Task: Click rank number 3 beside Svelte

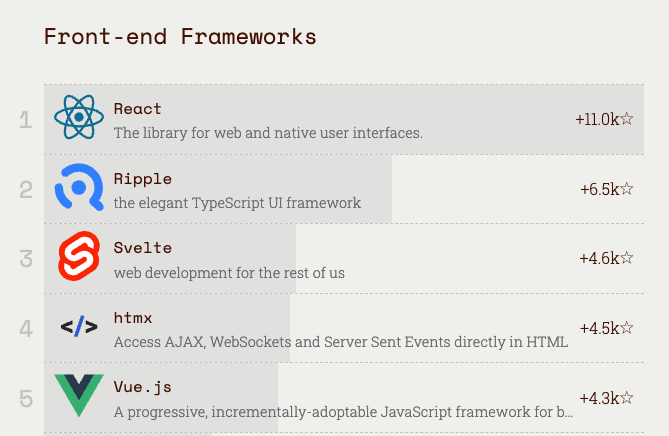Action: (x=26, y=259)
